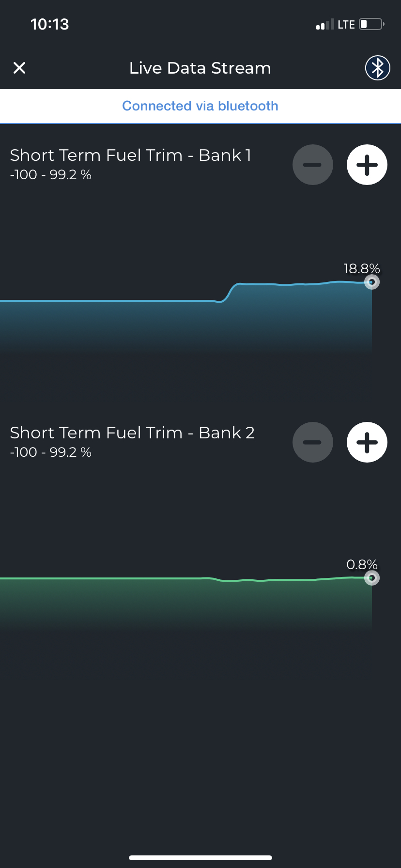Image resolution: width=401 pixels, height=868 pixels.
Task: Tap the Bank 1 range text -100 - 99.2 %
Action: [51, 175]
